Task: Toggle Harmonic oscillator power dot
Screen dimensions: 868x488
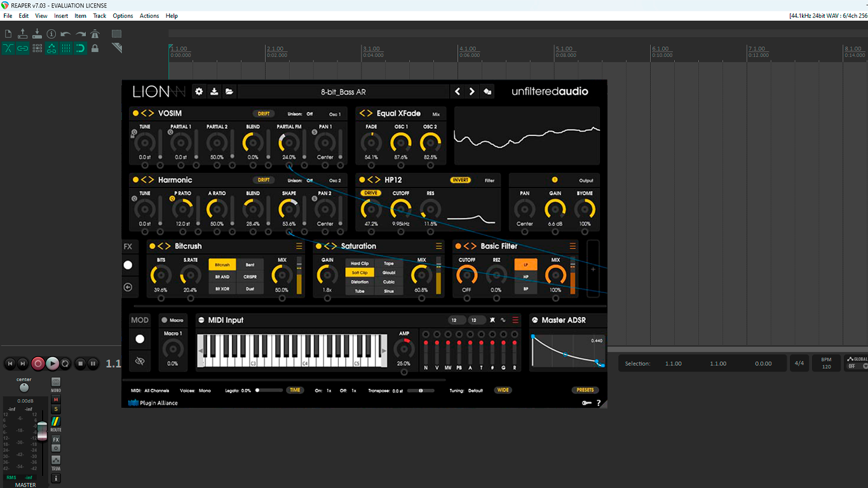Action: (x=135, y=180)
